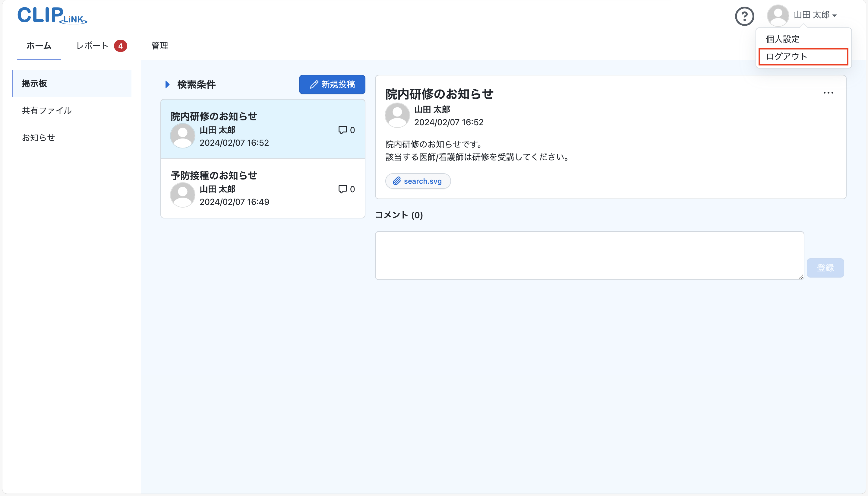Click the comment bubble icon on 予防接種のお知らせ post
Screen dimensions: 868x496
[343, 189]
